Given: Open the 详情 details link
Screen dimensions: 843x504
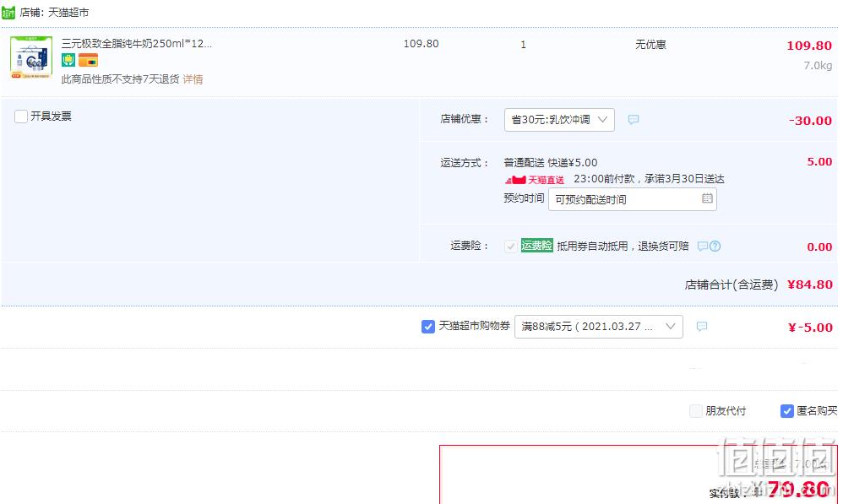Looking at the screenshot, I should pos(193,79).
